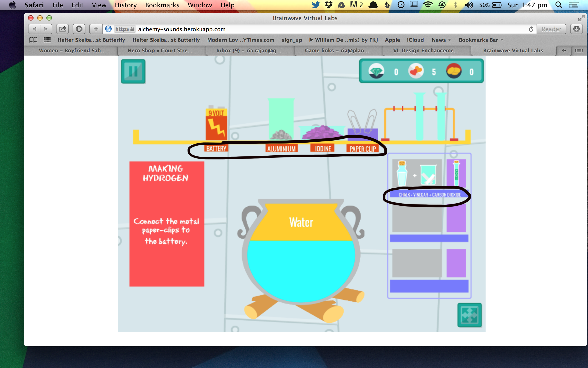Screen dimensions: 588x368
Task: Click the Twitter menu bar icon
Action: tap(316, 5)
